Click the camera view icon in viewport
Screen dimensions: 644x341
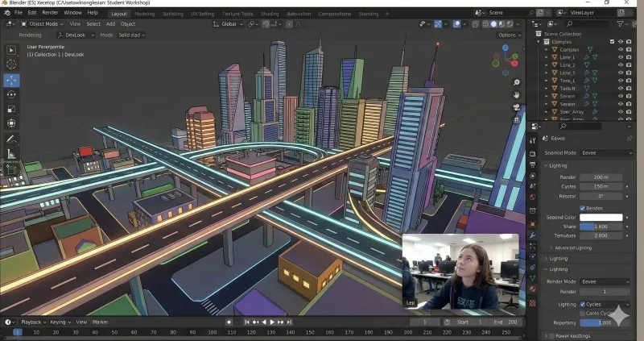(517, 108)
